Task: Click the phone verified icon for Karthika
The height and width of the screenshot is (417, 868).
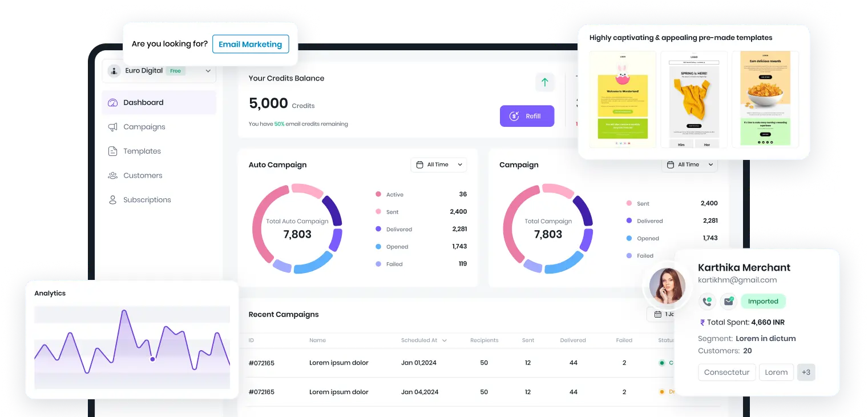Action: pyautogui.click(x=708, y=301)
